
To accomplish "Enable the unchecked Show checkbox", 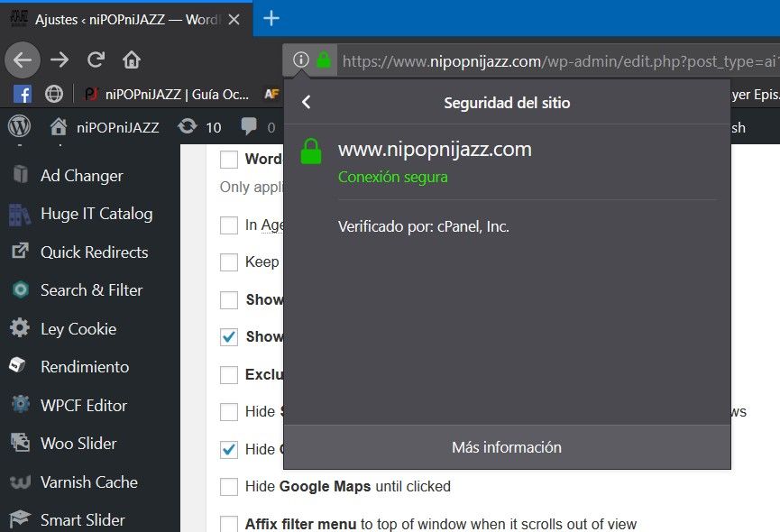I will pos(229,299).
